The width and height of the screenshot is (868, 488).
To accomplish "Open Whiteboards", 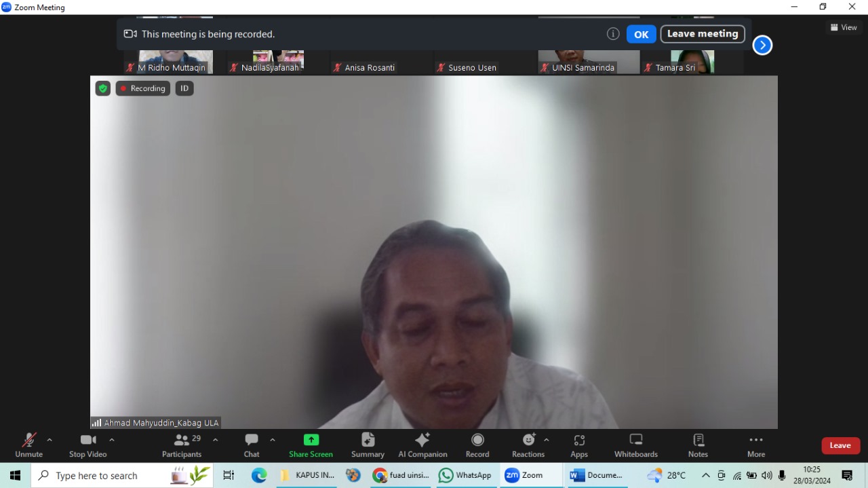I will point(636,445).
